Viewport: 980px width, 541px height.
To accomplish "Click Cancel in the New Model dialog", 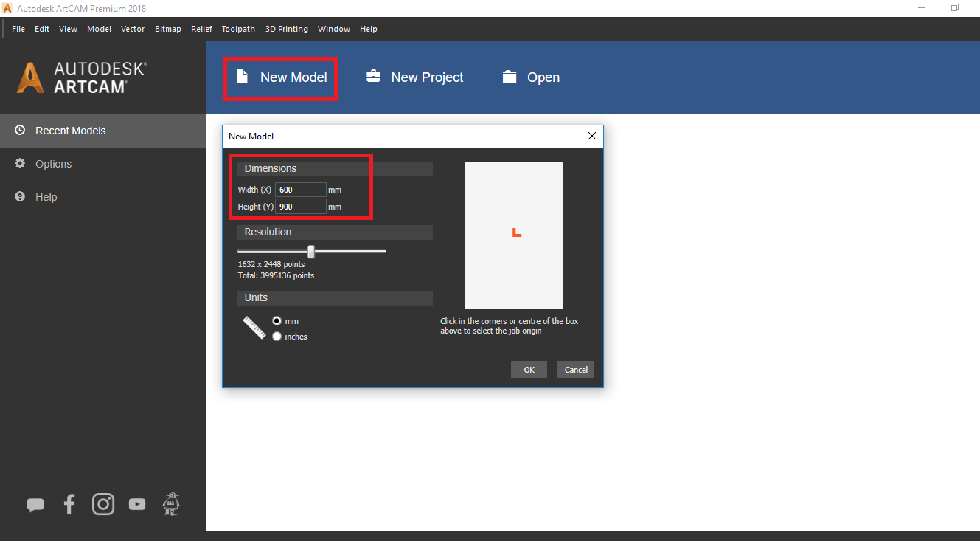I will click(x=576, y=370).
